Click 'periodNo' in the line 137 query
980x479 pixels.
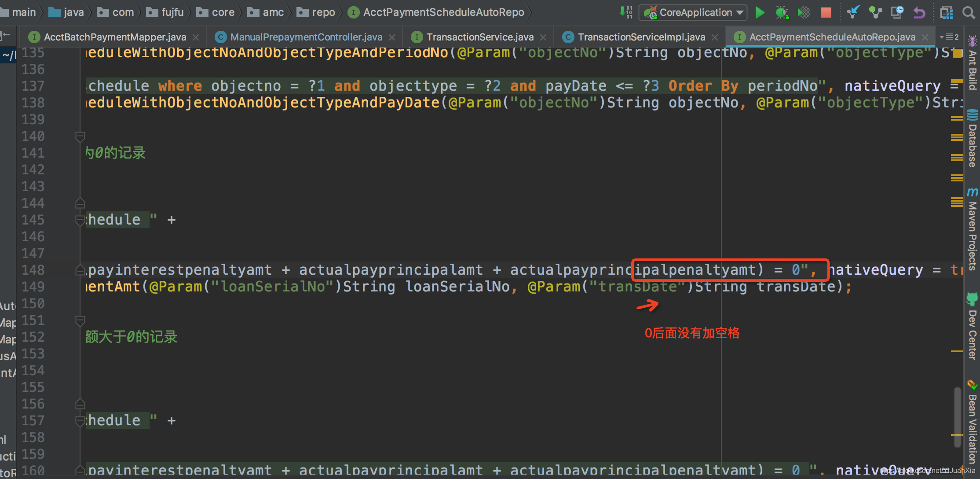(783, 86)
